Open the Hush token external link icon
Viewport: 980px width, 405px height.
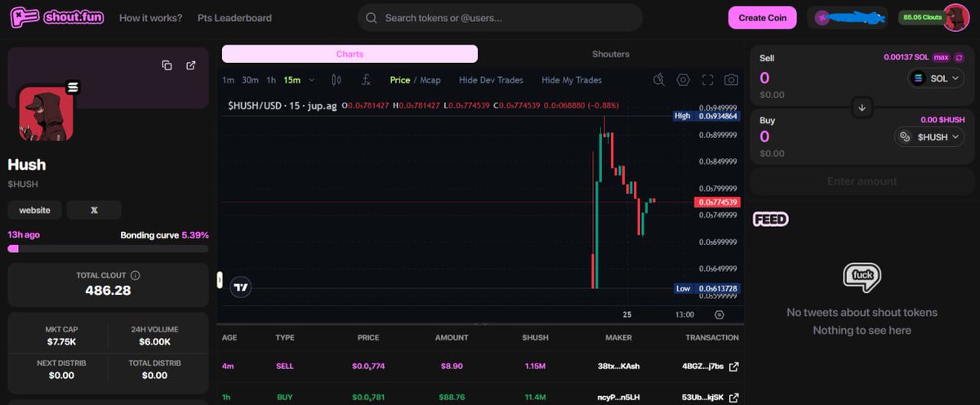[x=190, y=65]
